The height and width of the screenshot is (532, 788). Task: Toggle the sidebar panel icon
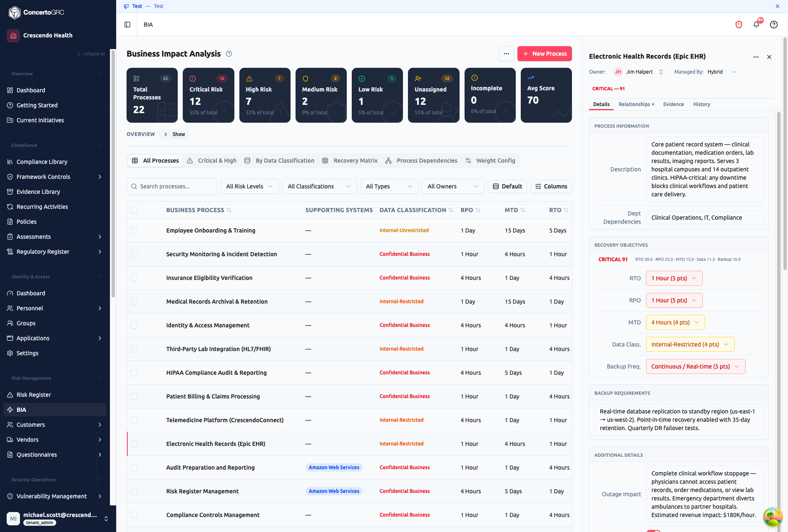pos(127,25)
